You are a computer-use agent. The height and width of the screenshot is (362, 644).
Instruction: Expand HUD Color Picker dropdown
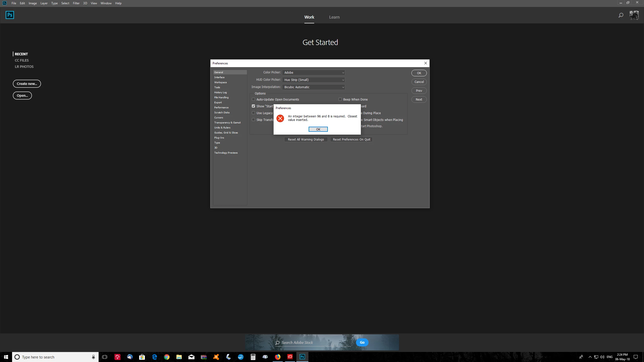[x=313, y=80]
